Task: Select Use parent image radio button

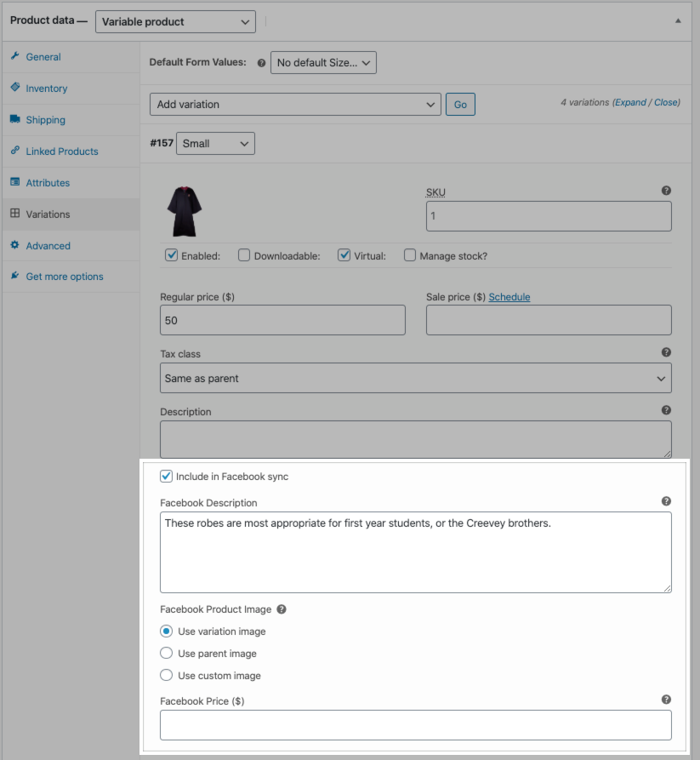Action: coord(166,653)
